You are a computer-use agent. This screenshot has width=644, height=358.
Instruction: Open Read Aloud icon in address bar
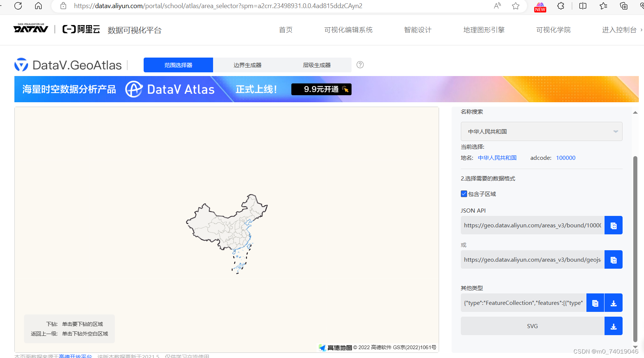pyautogui.click(x=497, y=6)
